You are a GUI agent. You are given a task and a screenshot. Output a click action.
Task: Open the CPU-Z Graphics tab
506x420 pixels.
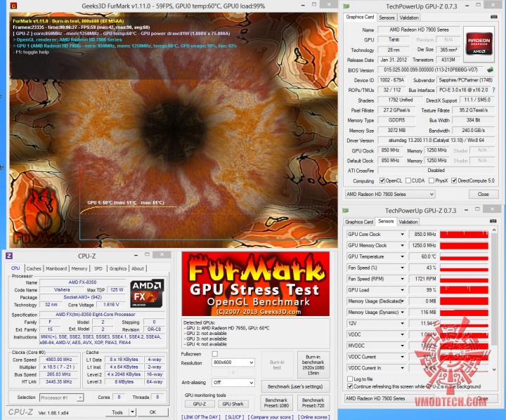click(118, 268)
